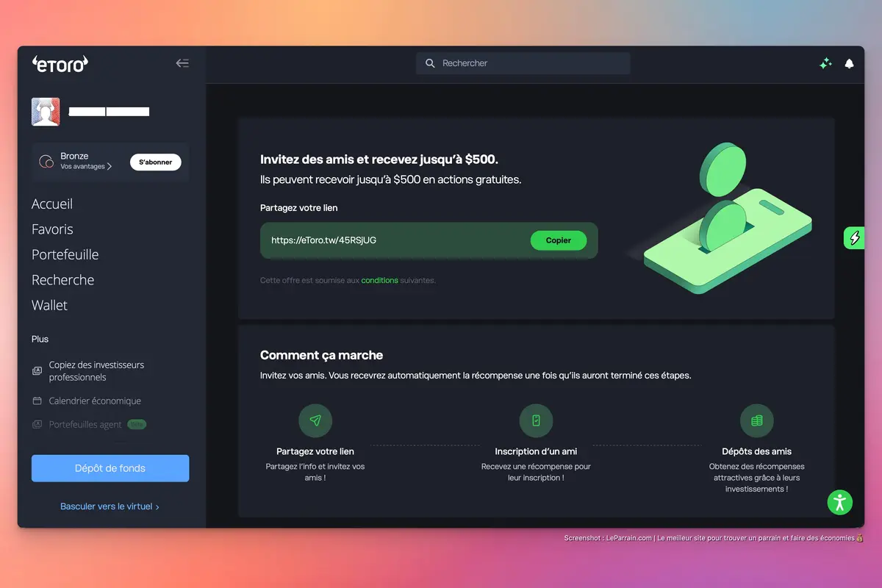882x588 pixels.
Task: Click the green lightning bolt side tab
Action: click(854, 238)
